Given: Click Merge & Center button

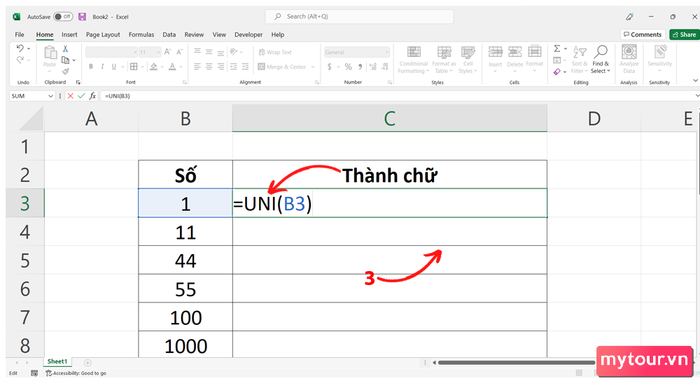Looking at the screenshot, I should pyautogui.click(x=282, y=67).
